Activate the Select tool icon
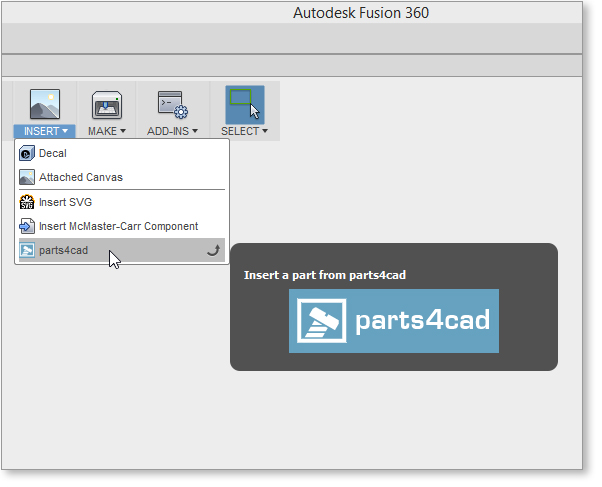 [244, 104]
